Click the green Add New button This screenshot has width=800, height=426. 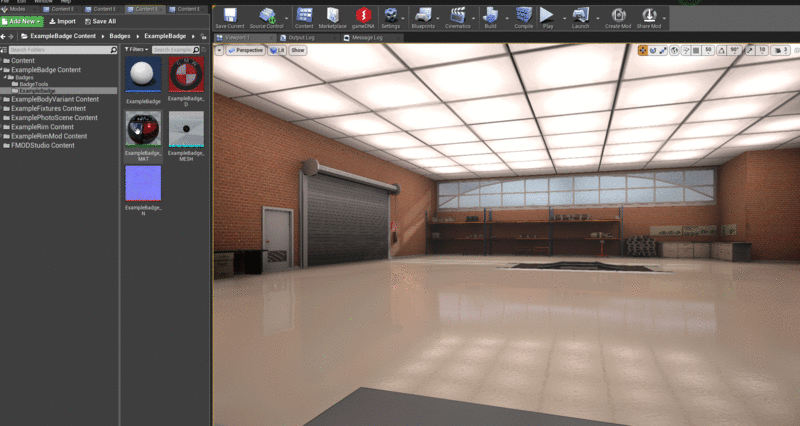(21, 20)
